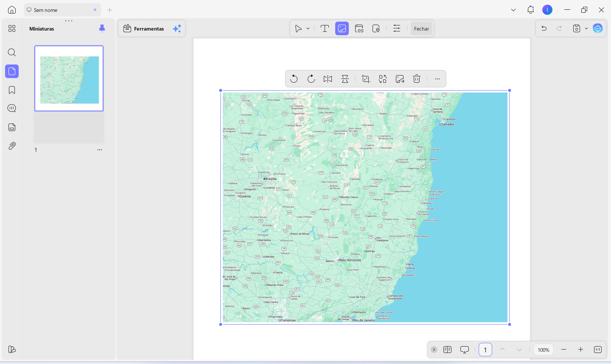This screenshot has width=611, height=364.
Task: Select the Add Link tool
Action: [359, 29]
